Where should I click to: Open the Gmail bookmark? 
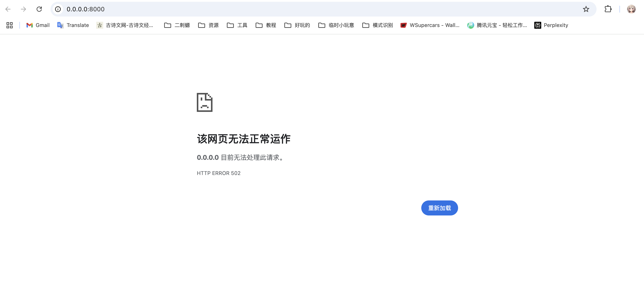pyautogui.click(x=38, y=25)
